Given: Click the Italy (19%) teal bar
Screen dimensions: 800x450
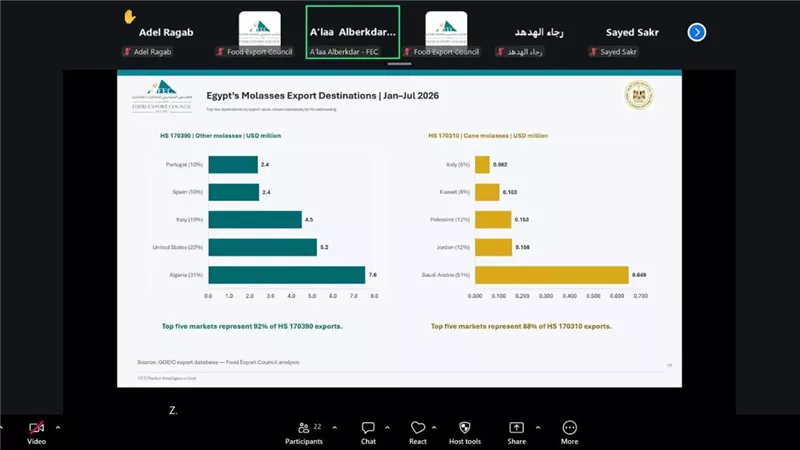Looking at the screenshot, I should [255, 219].
